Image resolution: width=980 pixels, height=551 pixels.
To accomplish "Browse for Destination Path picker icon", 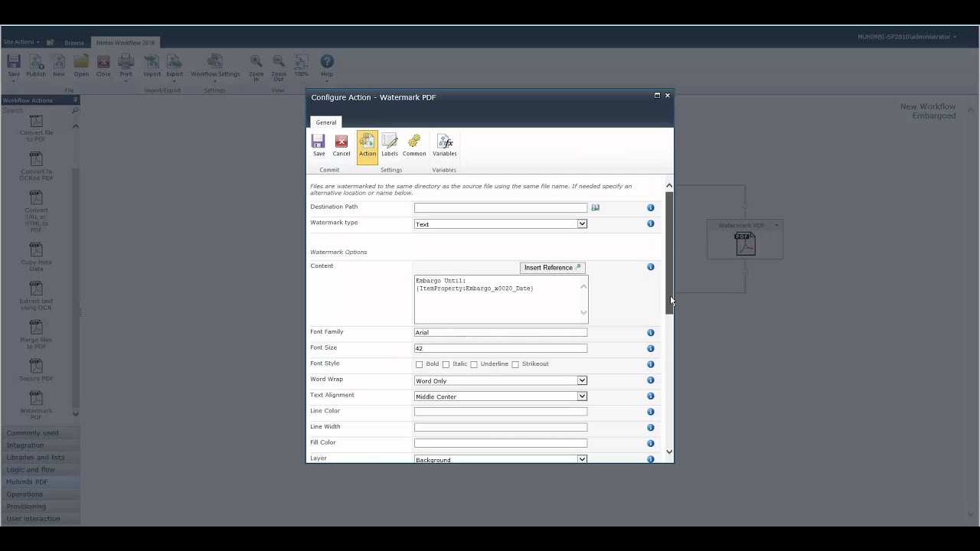I will (x=595, y=207).
